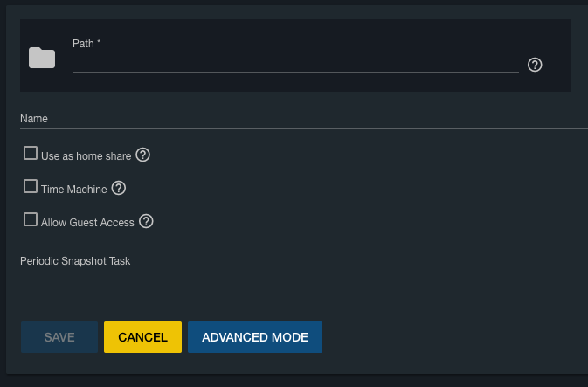Image resolution: width=588 pixels, height=387 pixels.
Task: Switch to ADVANCED MODE
Action: (x=255, y=337)
